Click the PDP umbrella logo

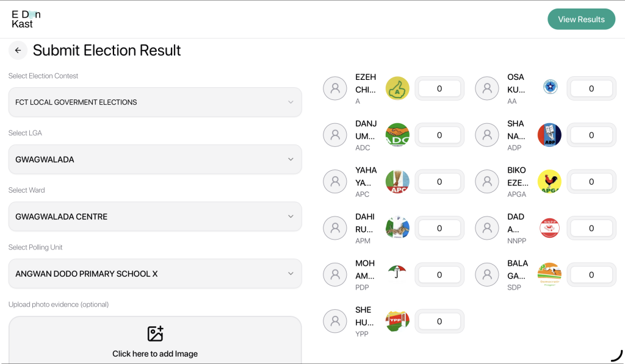click(397, 272)
